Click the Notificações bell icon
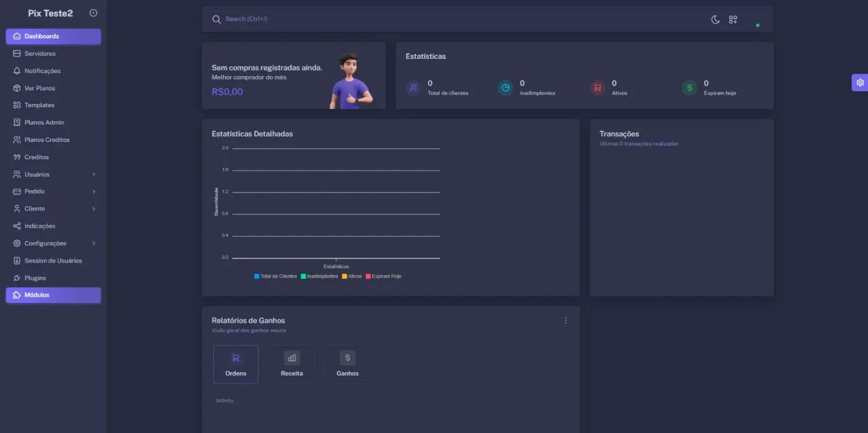The height and width of the screenshot is (433, 868). click(x=17, y=71)
